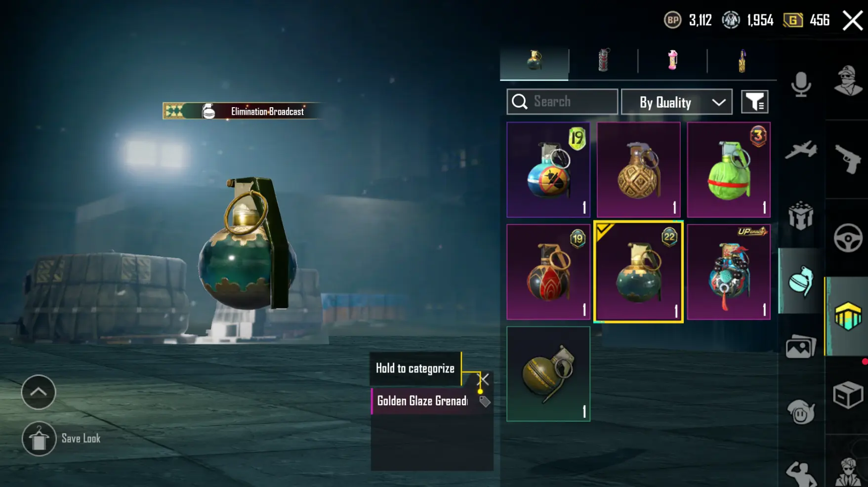The image size is (868, 487).
Task: Select the steering wheel vehicle category
Action: coord(848,238)
